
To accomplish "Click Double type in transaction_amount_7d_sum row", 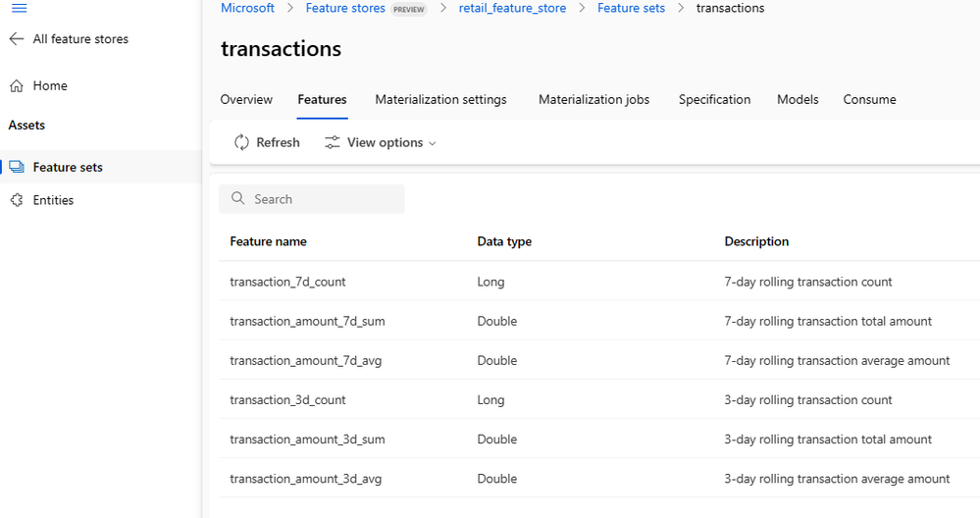I will [x=497, y=321].
